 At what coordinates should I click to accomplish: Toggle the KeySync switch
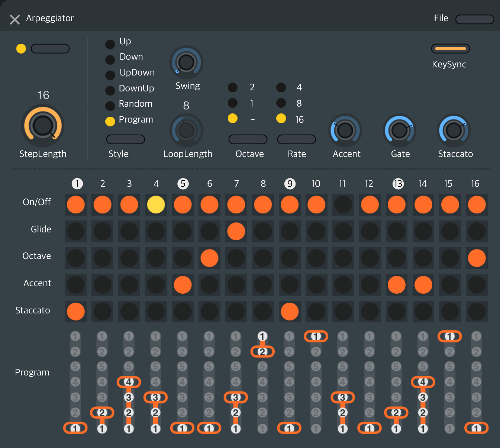pyautogui.click(x=450, y=49)
